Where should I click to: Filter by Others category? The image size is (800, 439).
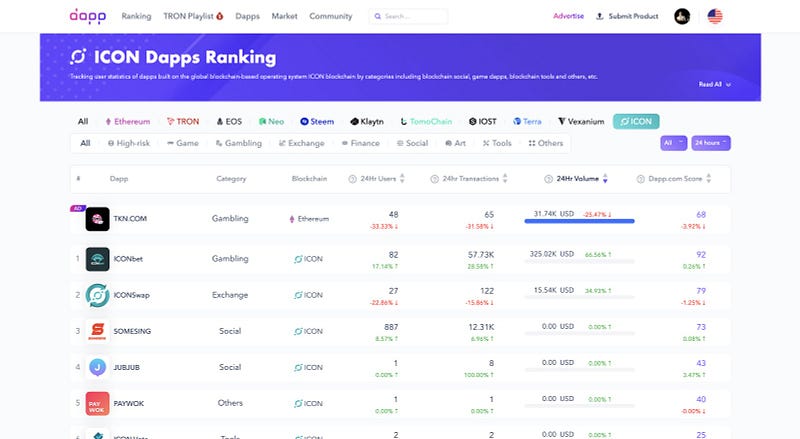pos(545,143)
